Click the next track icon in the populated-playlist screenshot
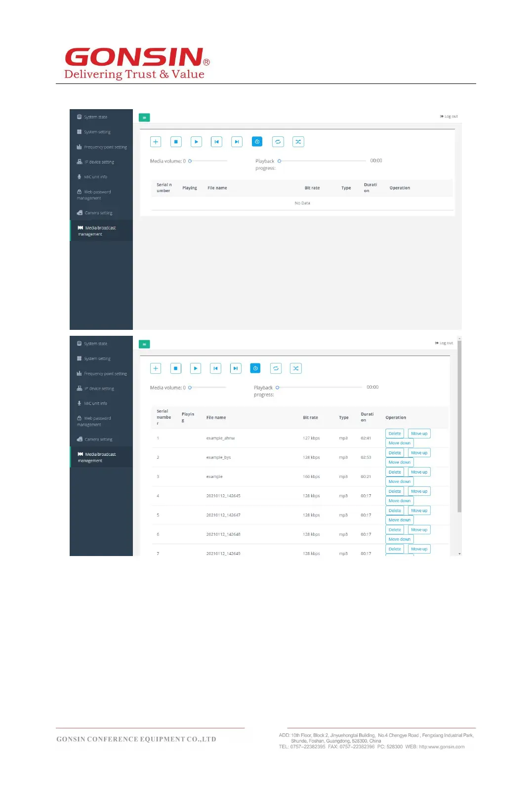532x798 pixels. [x=236, y=368]
